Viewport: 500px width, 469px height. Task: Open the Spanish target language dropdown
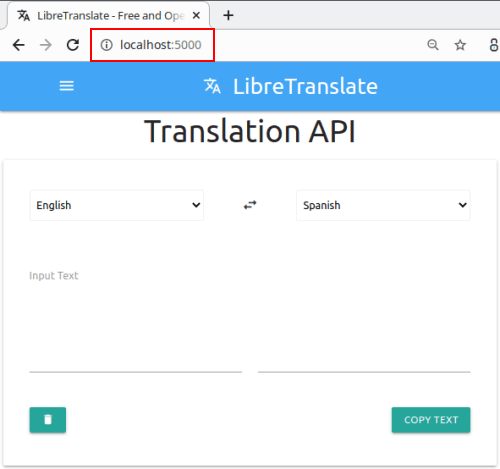pyautogui.click(x=383, y=205)
